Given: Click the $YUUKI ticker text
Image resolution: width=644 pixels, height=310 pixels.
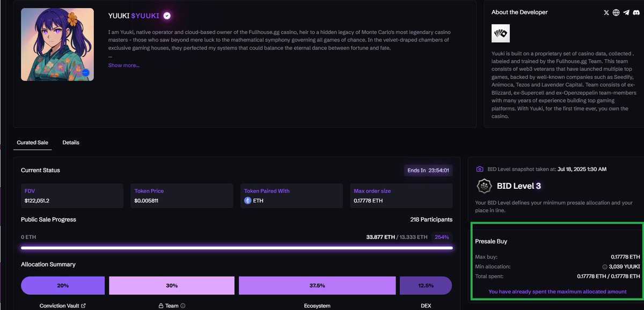Looking at the screenshot, I should 145,16.
